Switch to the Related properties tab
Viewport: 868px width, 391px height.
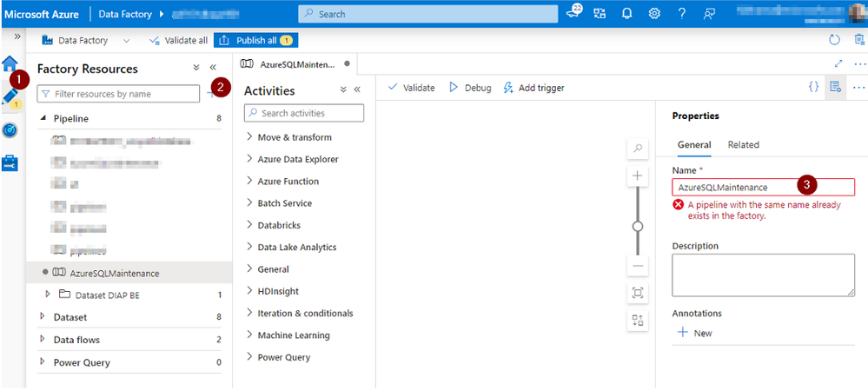[x=744, y=144]
